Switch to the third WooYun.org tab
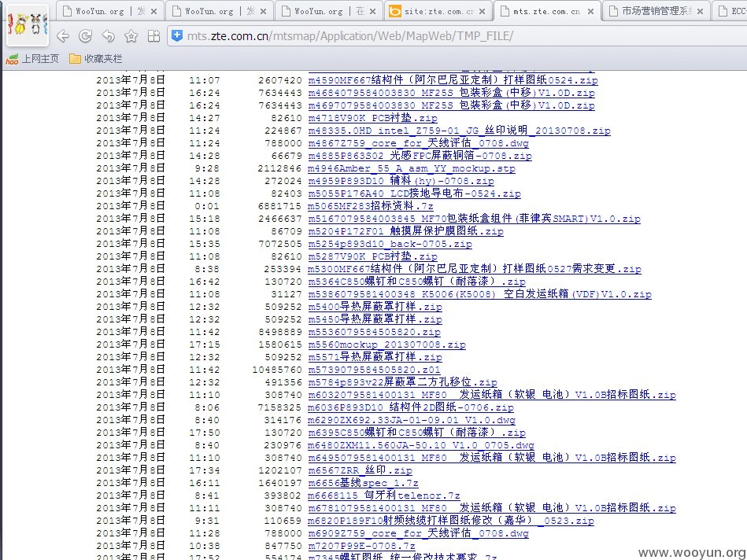This screenshot has height=560, width=747. click(329, 11)
